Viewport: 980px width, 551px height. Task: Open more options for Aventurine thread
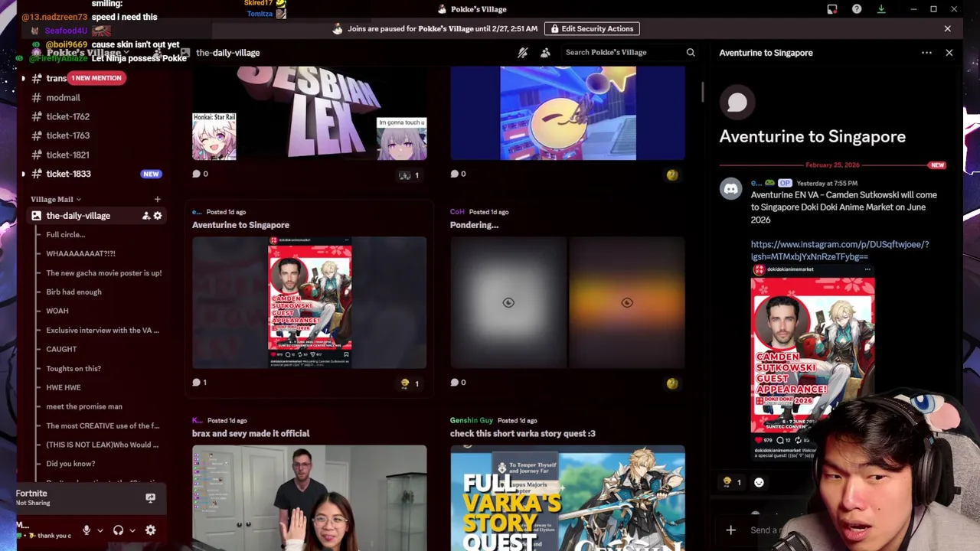pos(926,53)
